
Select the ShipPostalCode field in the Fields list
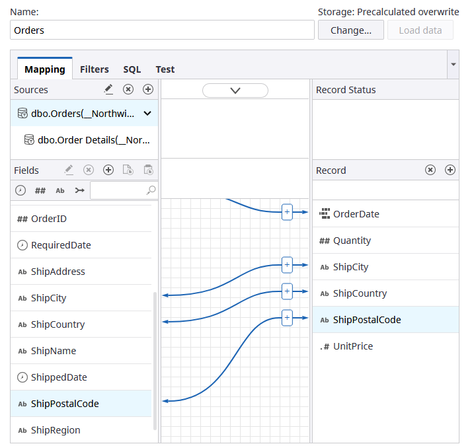65,404
